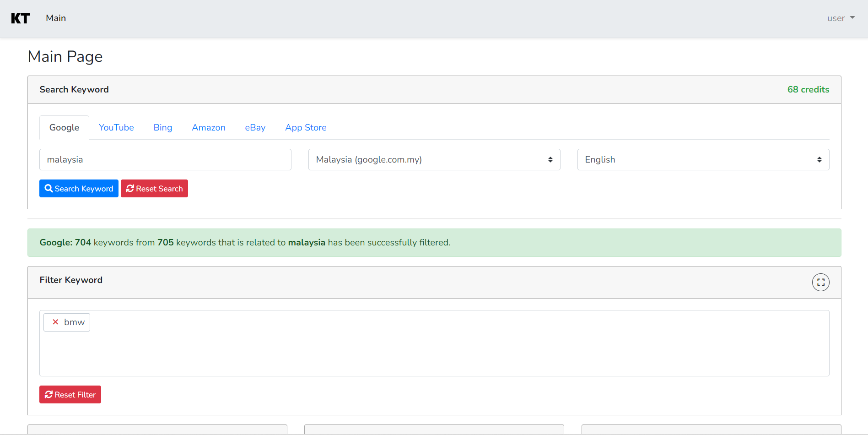
Task: Open the Main navigation link
Action: [56, 18]
